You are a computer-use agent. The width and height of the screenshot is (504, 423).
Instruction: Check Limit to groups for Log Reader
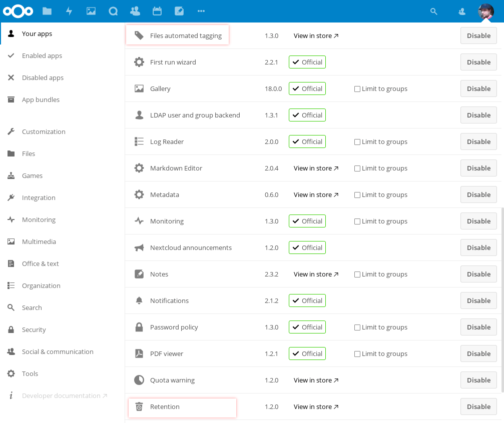[357, 141]
